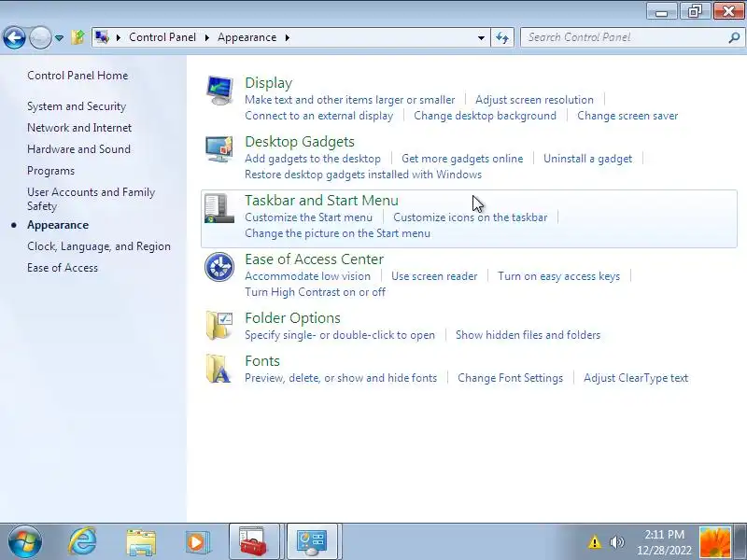Screen dimensions: 747x560
Task: Open Windows Explorer from the taskbar
Action: pyautogui.click(x=141, y=542)
